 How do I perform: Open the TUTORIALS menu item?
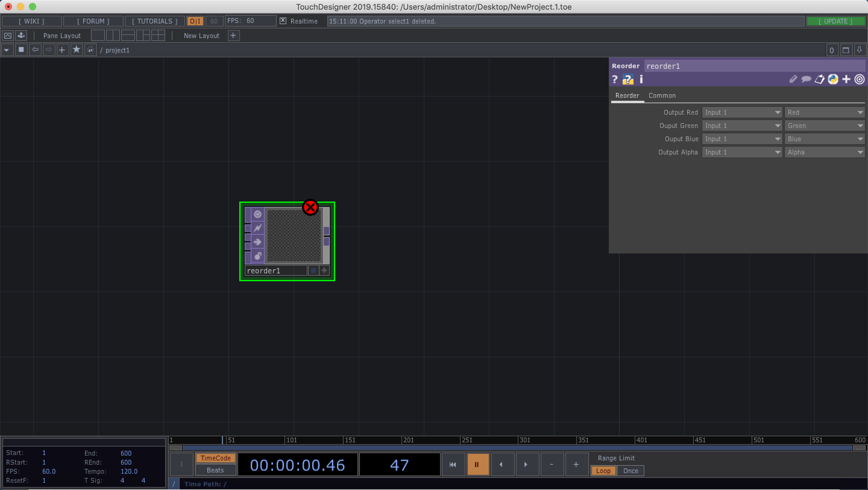coord(155,21)
